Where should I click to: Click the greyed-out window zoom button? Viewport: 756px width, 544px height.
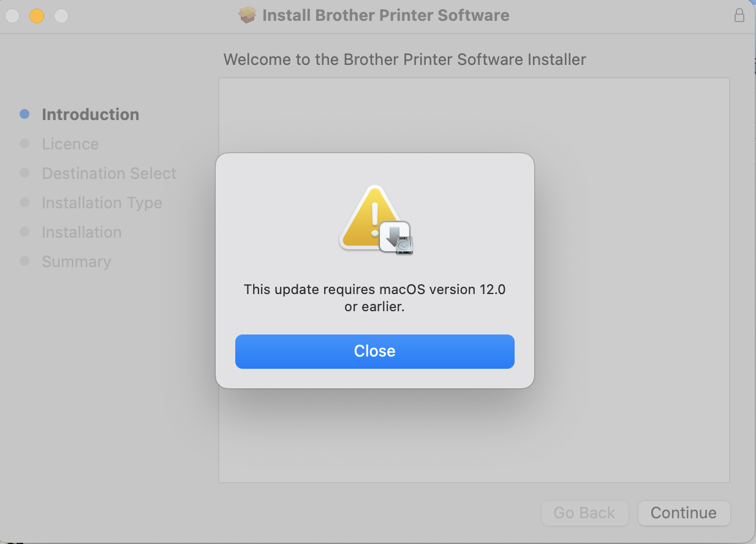61,16
